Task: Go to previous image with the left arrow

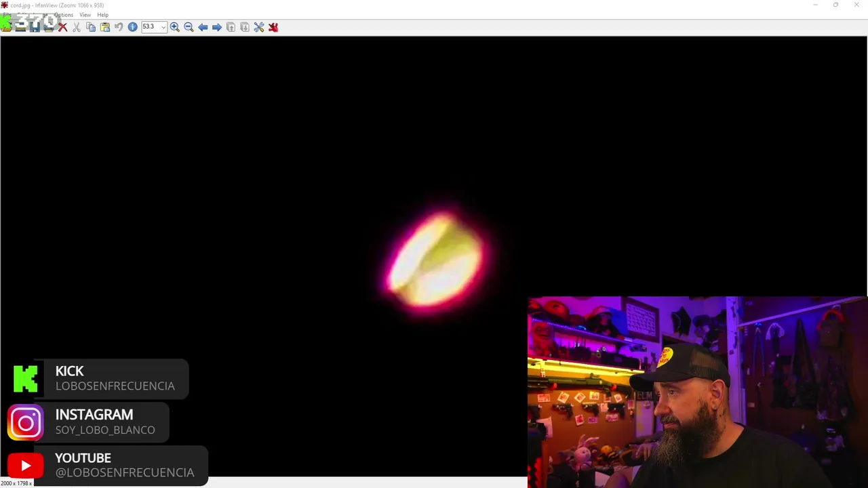Action: 203,27
